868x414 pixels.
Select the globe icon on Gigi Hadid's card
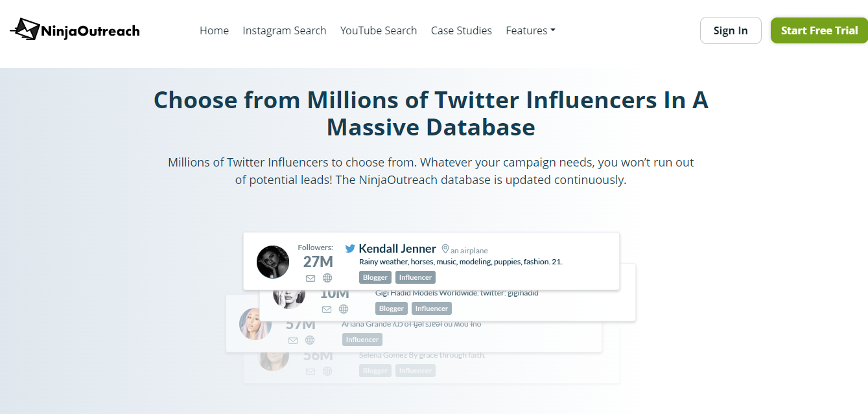[x=344, y=309]
